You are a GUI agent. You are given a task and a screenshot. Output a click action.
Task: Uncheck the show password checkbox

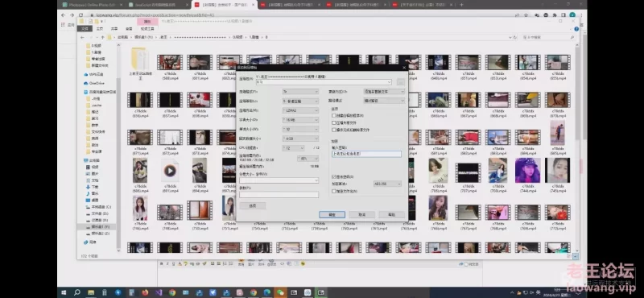[x=334, y=176]
